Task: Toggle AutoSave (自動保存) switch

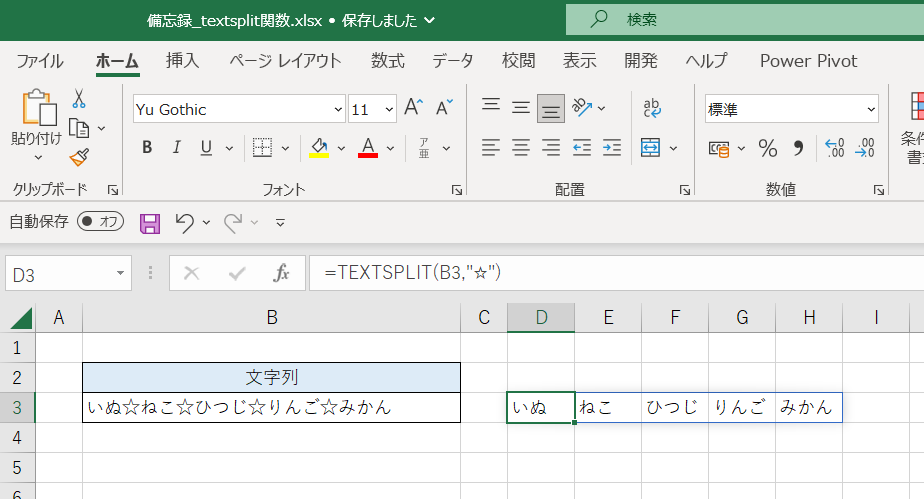Action: [100, 222]
